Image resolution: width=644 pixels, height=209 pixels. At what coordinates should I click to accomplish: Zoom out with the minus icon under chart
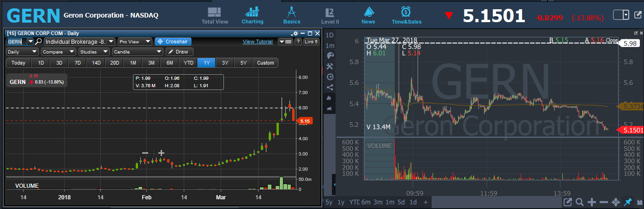tap(604, 202)
